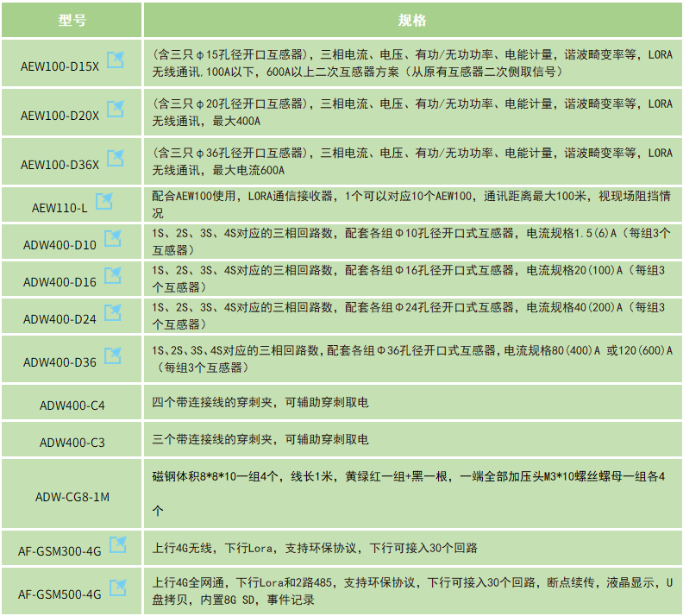Click the AF-GSM500-4G model name text
This screenshot has height=616, width=683.
coord(60,594)
